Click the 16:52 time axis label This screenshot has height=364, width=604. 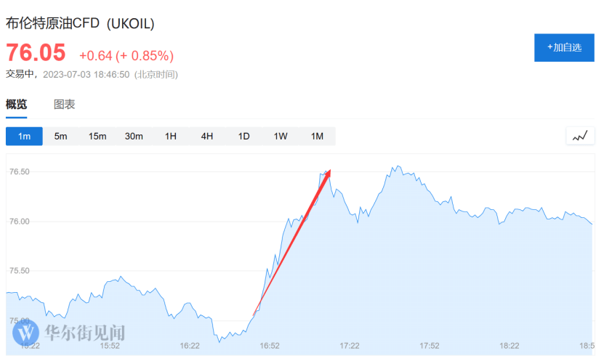(x=270, y=346)
